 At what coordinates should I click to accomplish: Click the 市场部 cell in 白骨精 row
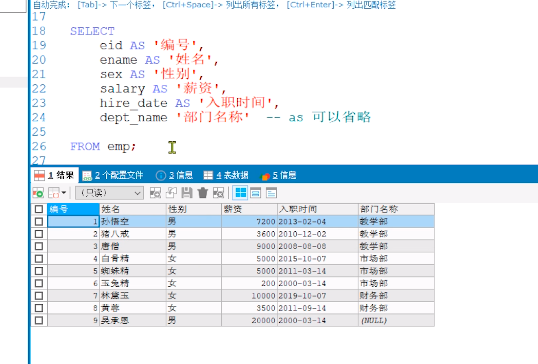[396, 259]
